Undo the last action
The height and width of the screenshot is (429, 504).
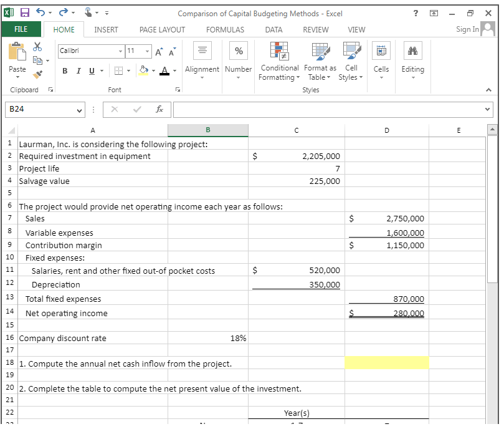(40, 12)
